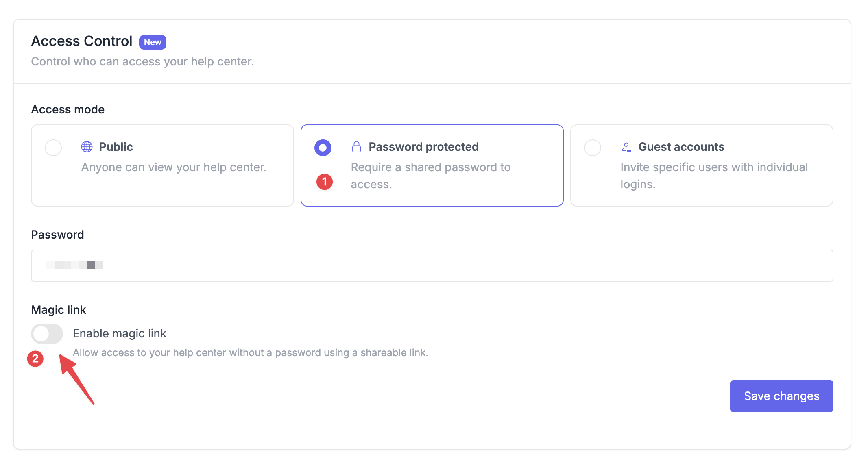Viewport: 868px width, 461px height.
Task: Click the globe icon beside Public
Action: point(87,147)
